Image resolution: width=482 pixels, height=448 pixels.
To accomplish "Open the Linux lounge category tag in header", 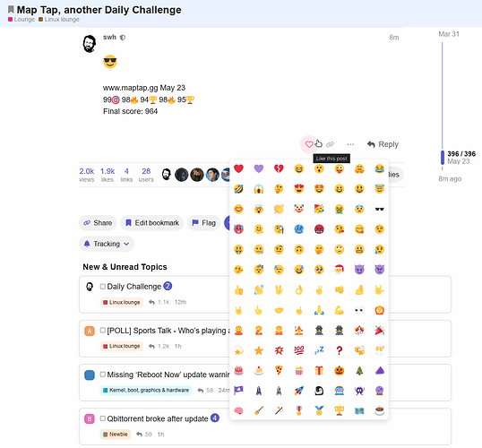I will (x=59, y=20).
